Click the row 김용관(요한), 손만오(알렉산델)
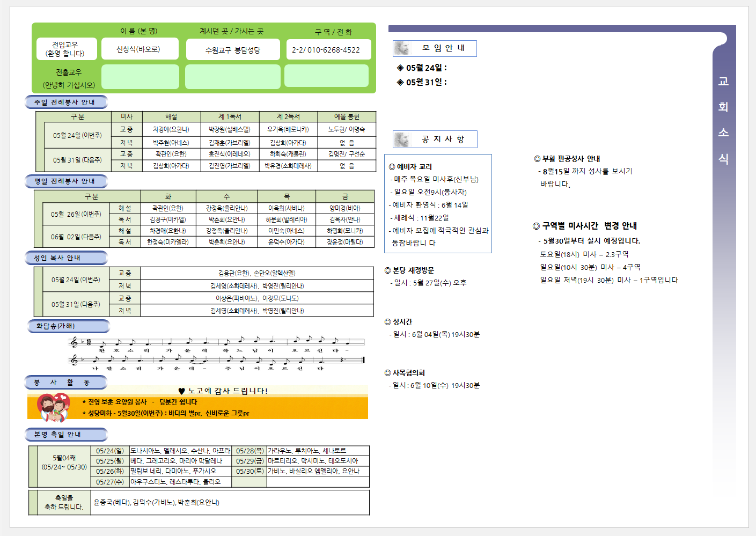Viewport: 756px width, 536px height. tap(257, 273)
